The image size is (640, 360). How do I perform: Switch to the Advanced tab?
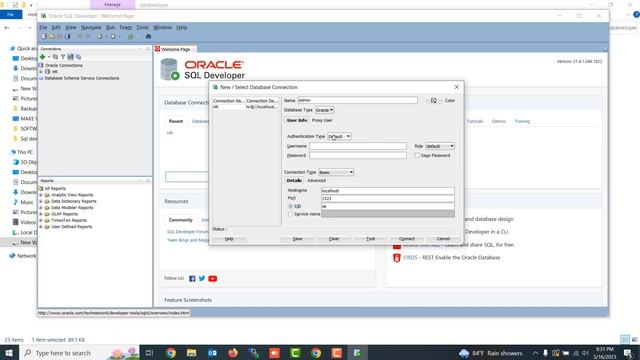point(316,180)
